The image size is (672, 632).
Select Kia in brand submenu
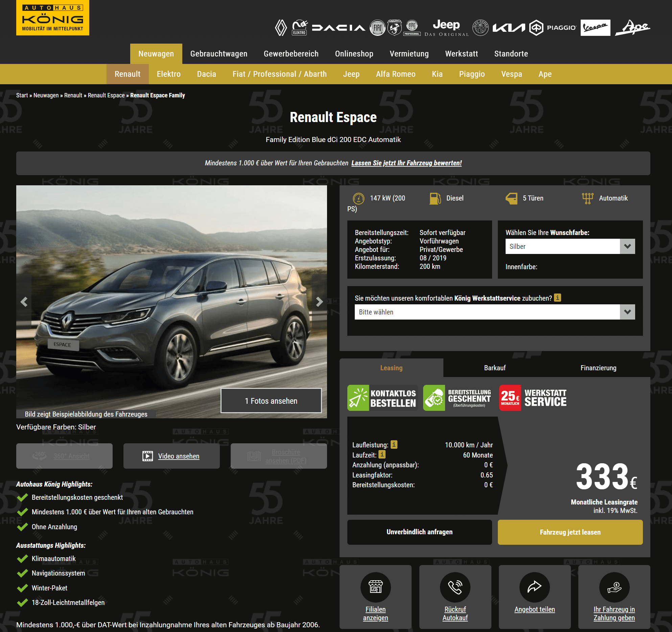pyautogui.click(x=437, y=74)
